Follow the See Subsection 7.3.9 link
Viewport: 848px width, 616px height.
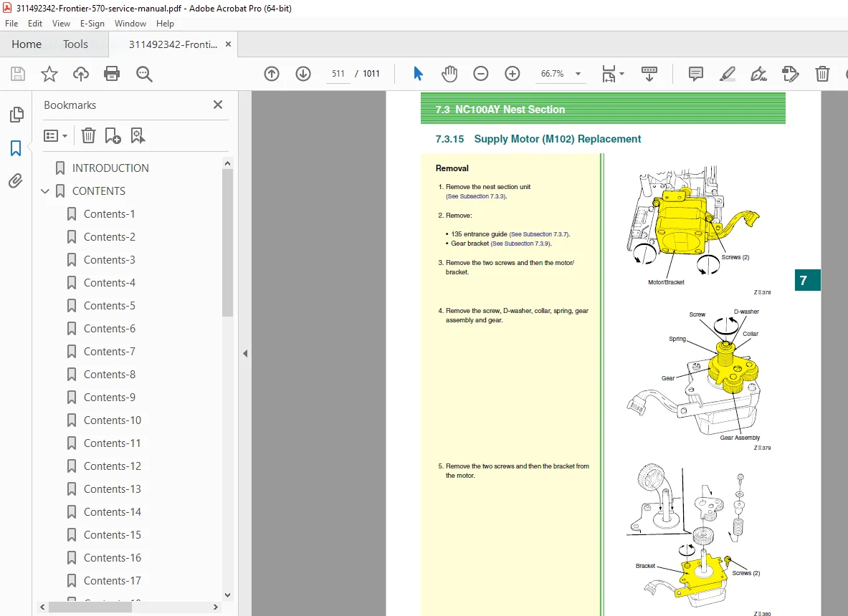click(520, 244)
